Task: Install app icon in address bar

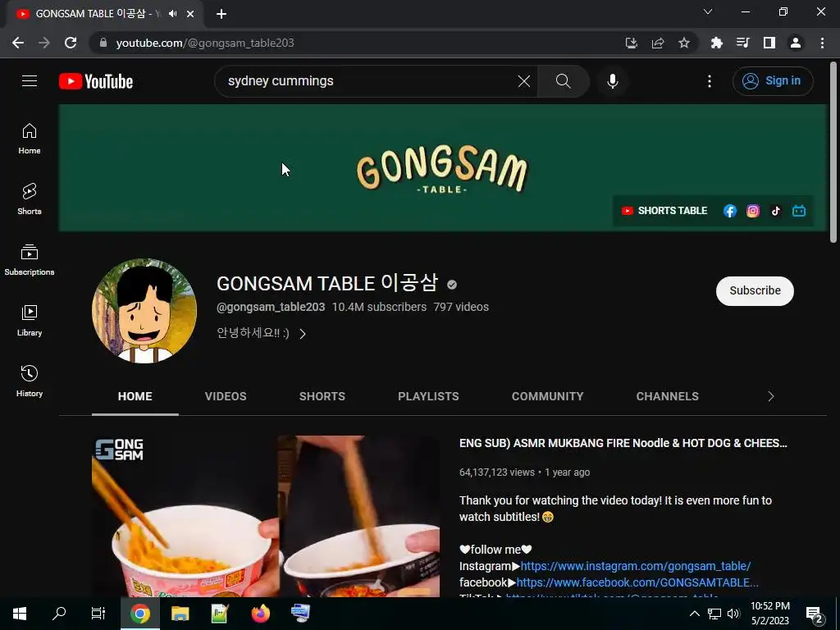Action: [632, 43]
